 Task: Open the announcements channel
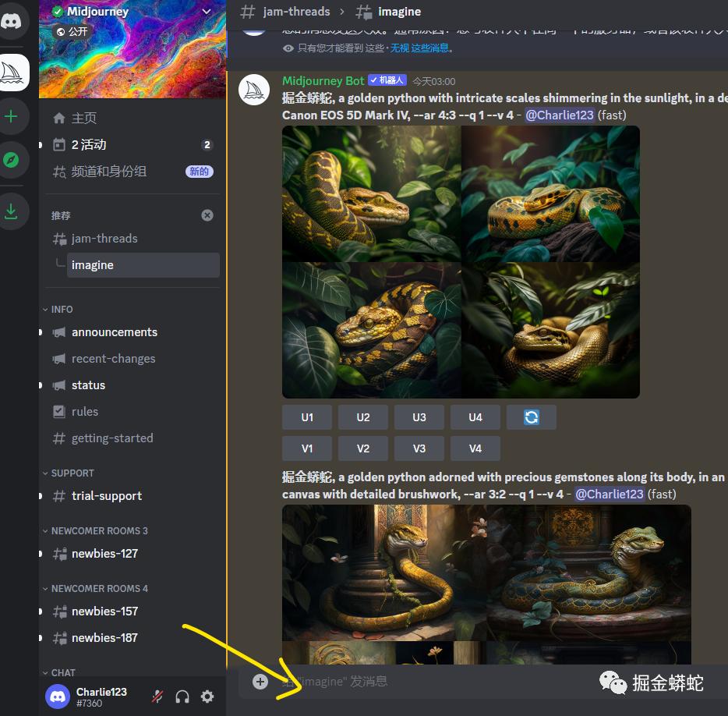click(115, 332)
